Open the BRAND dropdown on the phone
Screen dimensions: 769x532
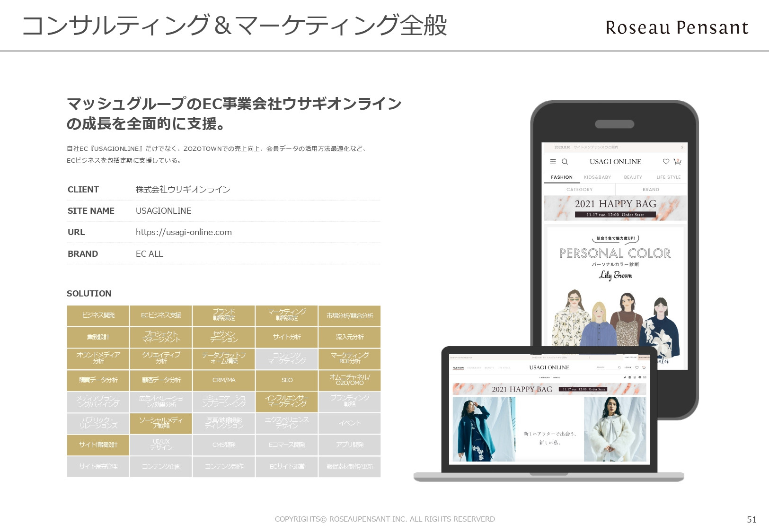click(651, 189)
